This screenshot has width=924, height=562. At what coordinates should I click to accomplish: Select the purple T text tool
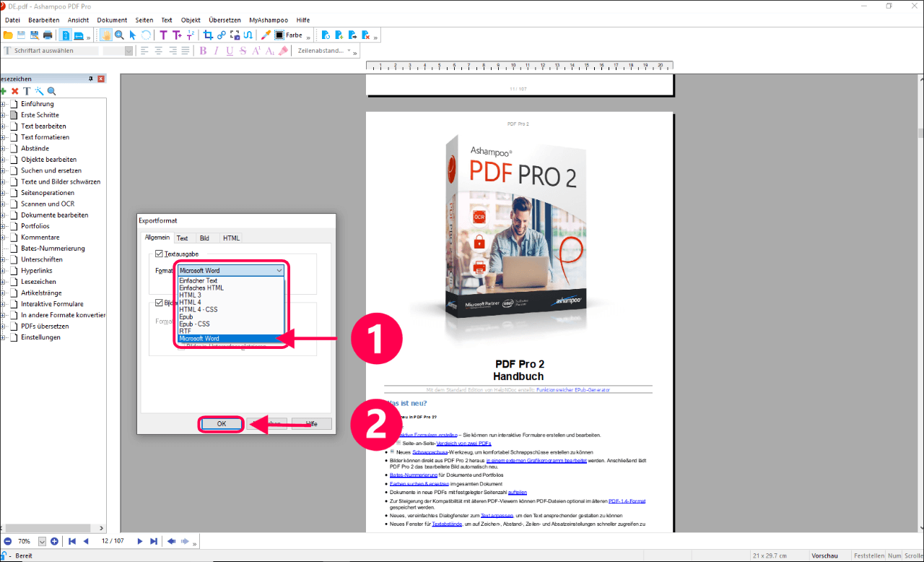(x=163, y=35)
